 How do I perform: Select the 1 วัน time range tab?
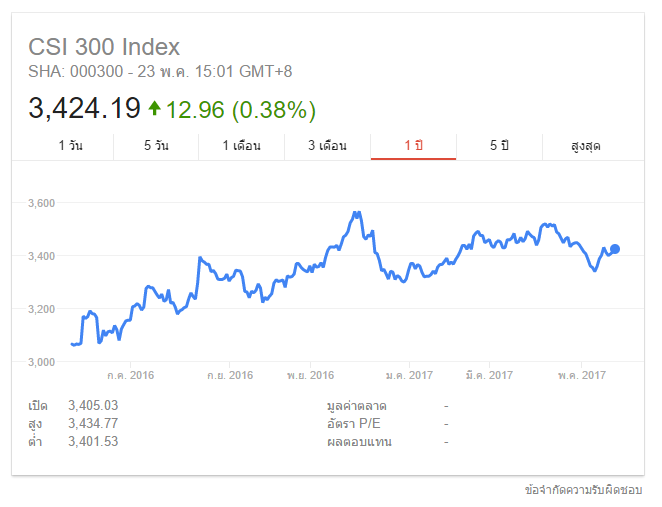click(70, 146)
